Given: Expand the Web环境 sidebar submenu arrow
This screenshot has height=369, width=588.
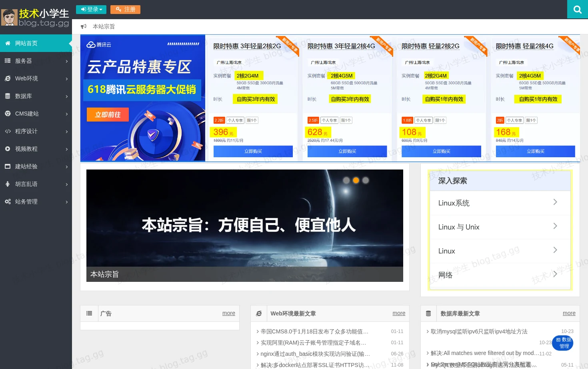Looking at the screenshot, I should pos(66,79).
